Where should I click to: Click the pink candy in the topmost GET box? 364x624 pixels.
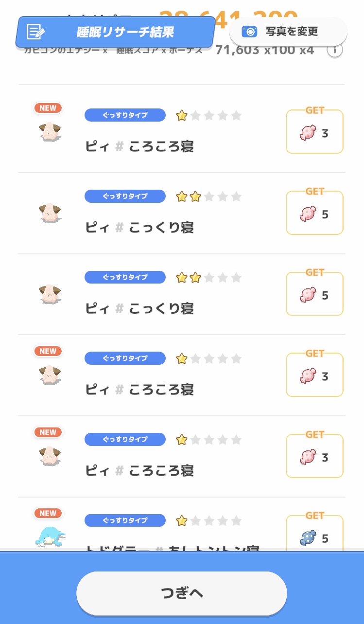pyautogui.click(x=309, y=133)
